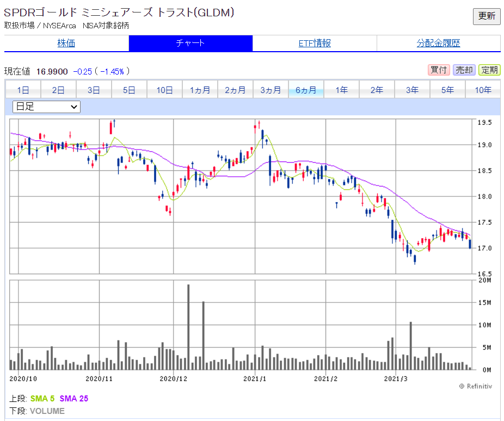Click the percent change −1.45%
Image resolution: width=504 pixels, height=421 pixels.
coord(112,71)
